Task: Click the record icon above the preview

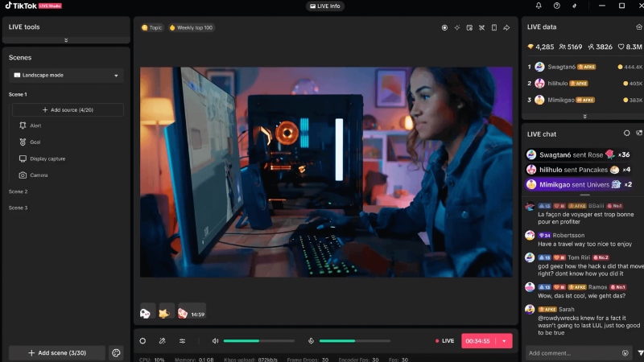Action: click(x=444, y=27)
